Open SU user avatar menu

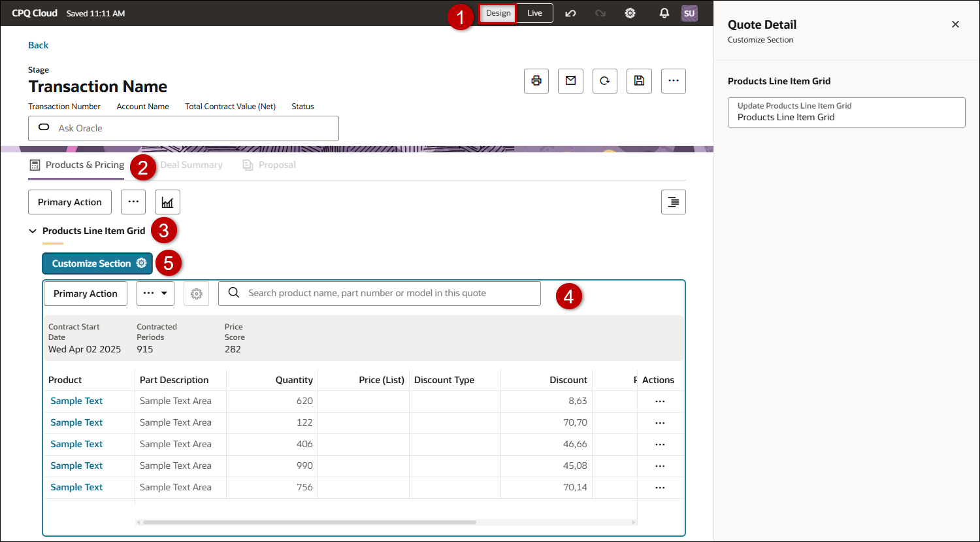click(x=689, y=13)
